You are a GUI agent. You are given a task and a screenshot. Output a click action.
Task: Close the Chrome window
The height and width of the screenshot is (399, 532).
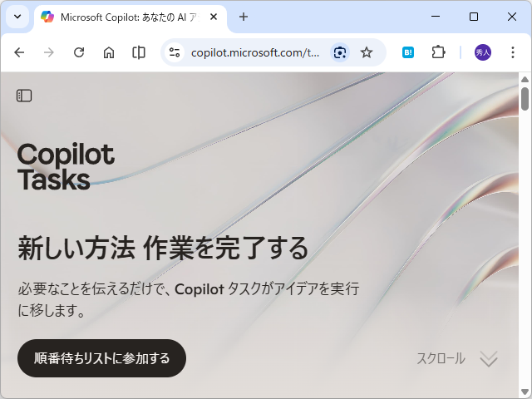[x=512, y=17]
